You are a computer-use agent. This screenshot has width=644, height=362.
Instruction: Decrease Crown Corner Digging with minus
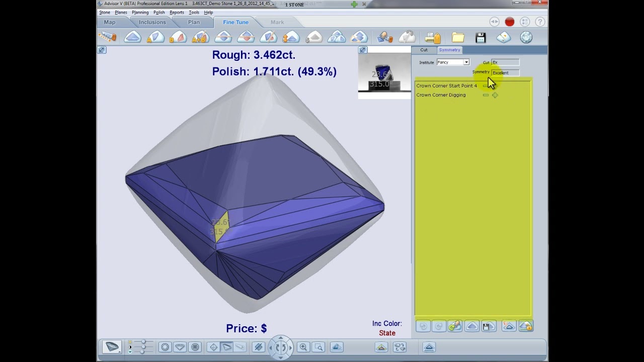coord(486,95)
